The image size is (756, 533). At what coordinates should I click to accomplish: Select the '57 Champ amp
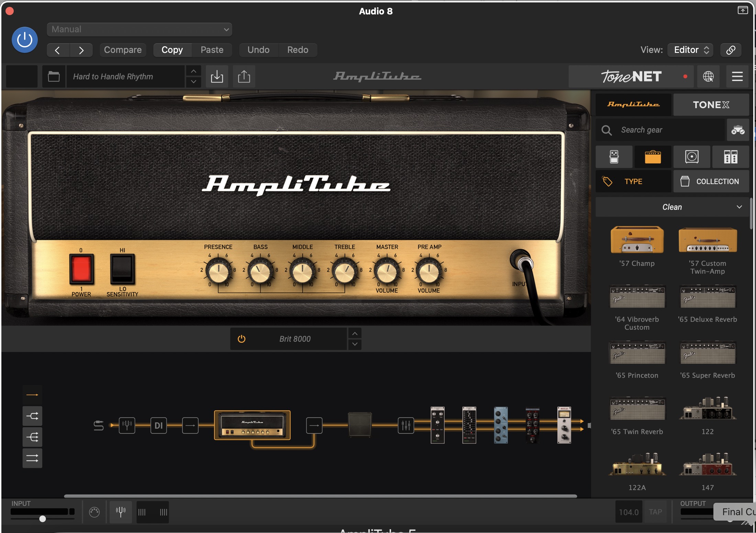[637, 247]
